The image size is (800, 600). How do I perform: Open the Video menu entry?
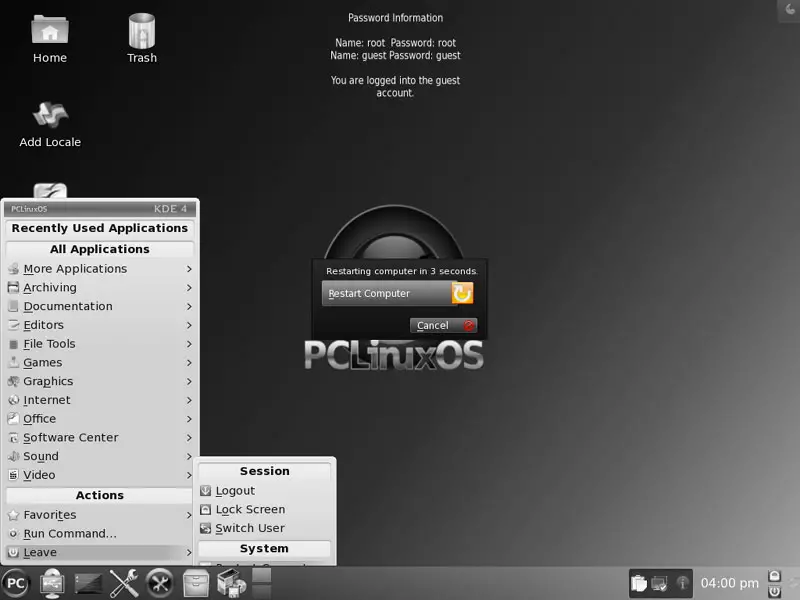coord(99,476)
